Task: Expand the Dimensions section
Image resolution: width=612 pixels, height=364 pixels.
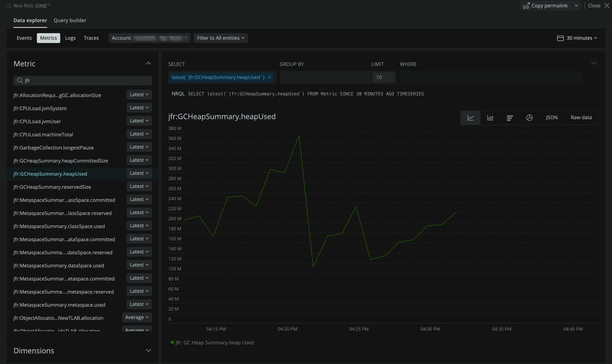Action: point(148,350)
